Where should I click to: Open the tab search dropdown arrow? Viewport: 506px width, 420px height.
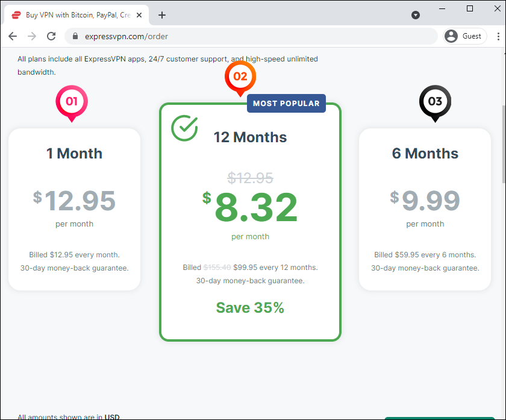point(416,15)
